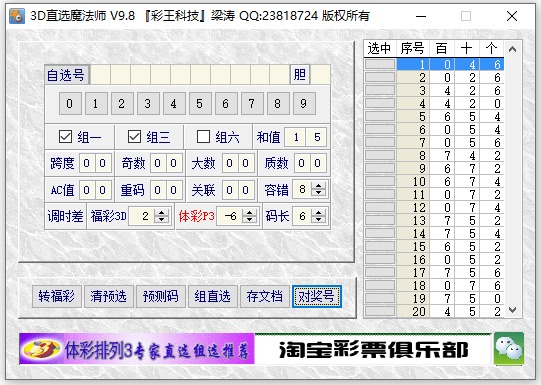Click first 跨度 input field
The width and height of the screenshot is (541, 385).
(87, 163)
